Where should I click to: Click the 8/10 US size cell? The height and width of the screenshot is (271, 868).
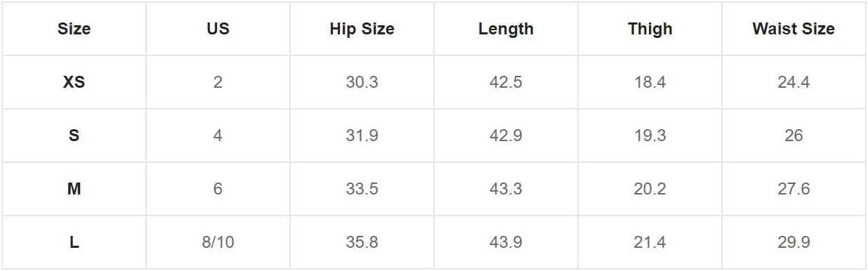218,242
